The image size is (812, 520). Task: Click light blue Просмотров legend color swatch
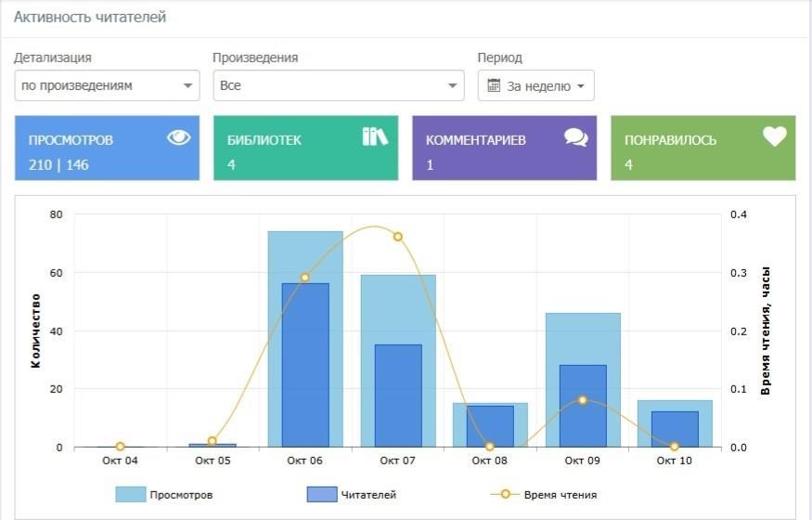tap(130, 495)
